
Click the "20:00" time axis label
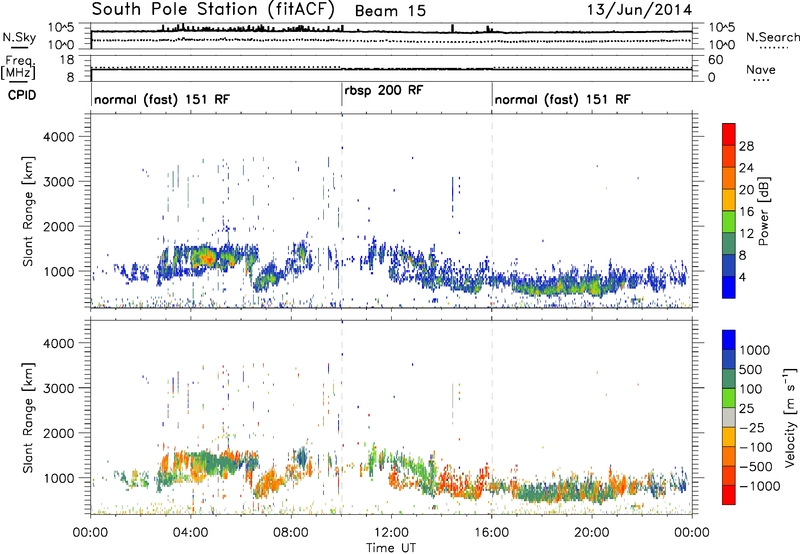(592, 533)
